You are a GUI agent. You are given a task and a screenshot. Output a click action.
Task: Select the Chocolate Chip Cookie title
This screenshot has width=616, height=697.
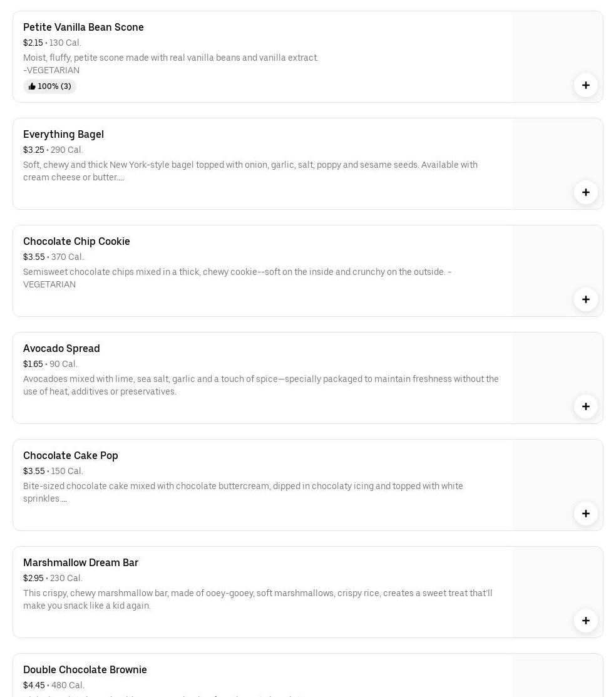tap(76, 241)
